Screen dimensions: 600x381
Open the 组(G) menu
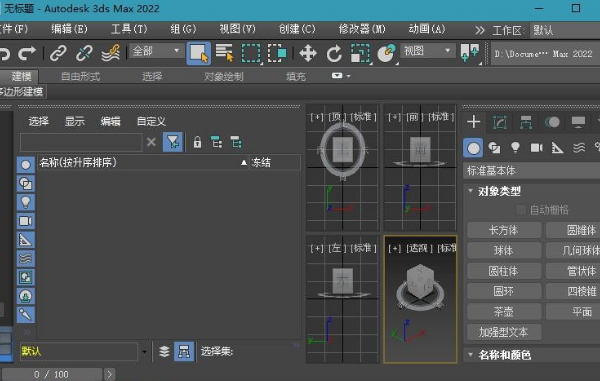tap(183, 29)
